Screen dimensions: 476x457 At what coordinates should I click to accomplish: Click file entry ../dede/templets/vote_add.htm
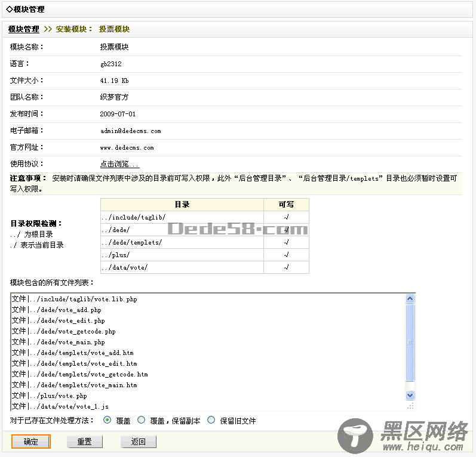(72, 353)
